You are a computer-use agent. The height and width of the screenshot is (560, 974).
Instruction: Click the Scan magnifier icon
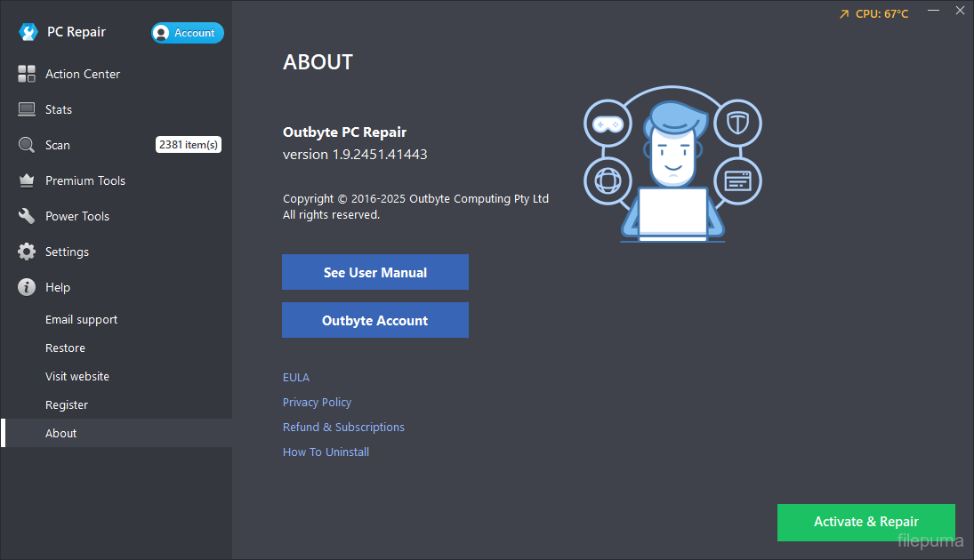point(27,146)
